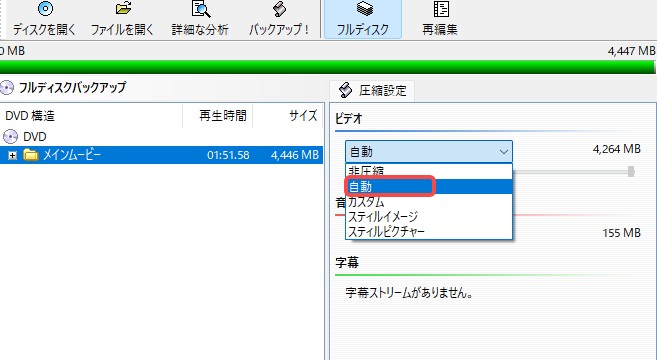Switch to フルディスク mode
657x360 pixels.
pyautogui.click(x=363, y=19)
